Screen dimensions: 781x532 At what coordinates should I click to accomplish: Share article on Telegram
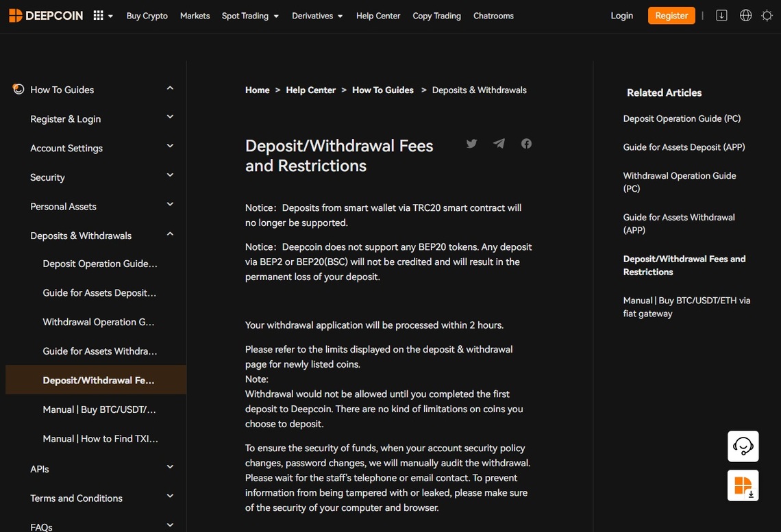(499, 143)
